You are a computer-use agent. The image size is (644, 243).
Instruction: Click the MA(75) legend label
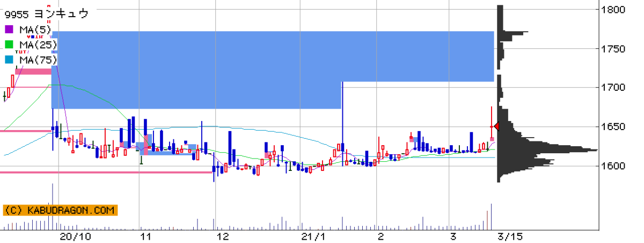click(x=38, y=59)
